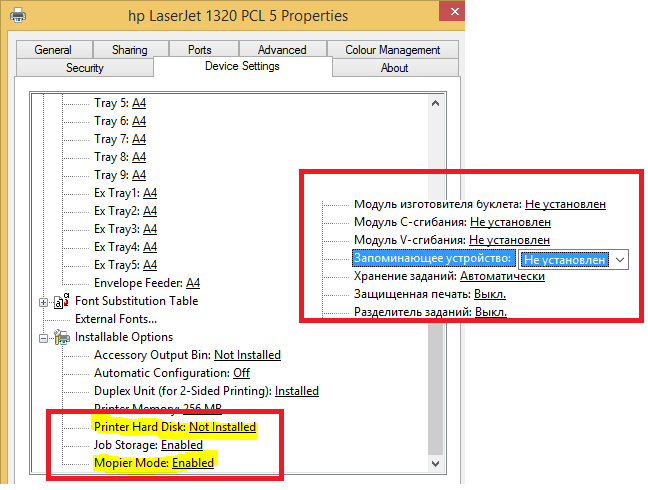Viewport: 648px width, 490px height.
Task: Open the About tab
Action: [x=395, y=68]
